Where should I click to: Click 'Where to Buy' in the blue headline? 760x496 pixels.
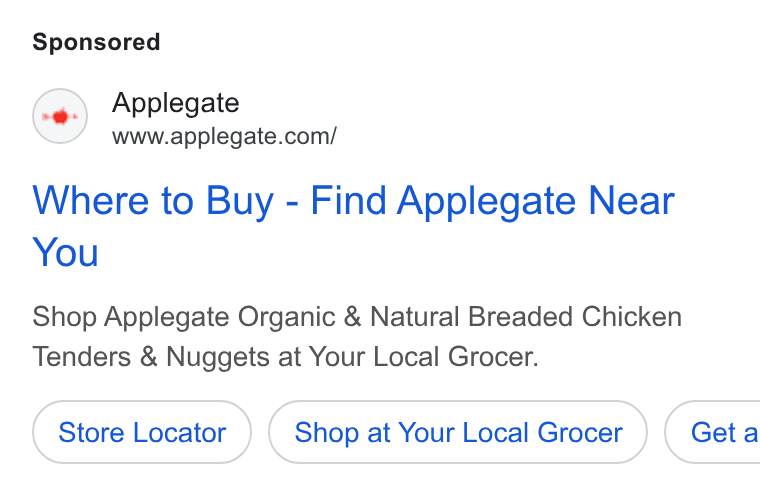click(x=153, y=201)
